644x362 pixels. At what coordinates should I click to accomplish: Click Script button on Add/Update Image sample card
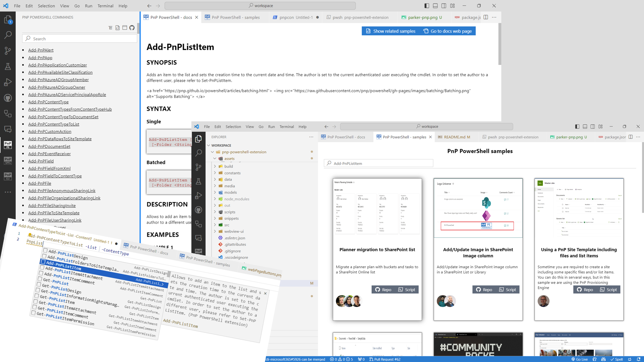507,289
